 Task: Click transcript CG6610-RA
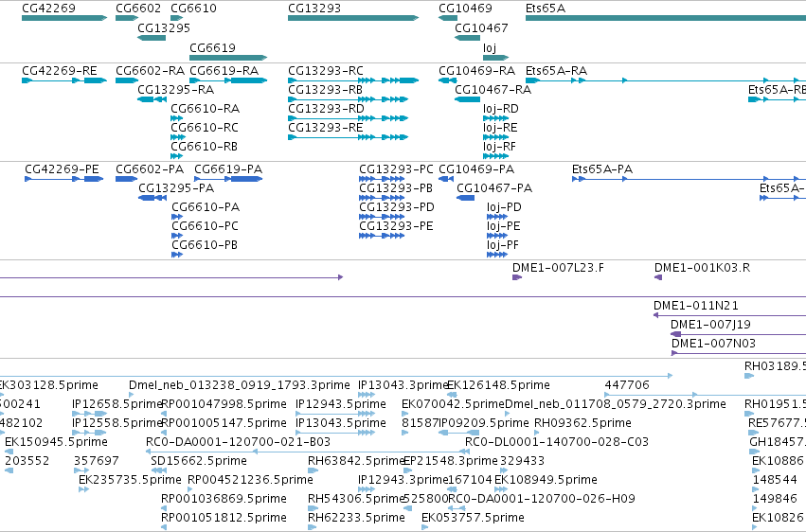(205, 108)
